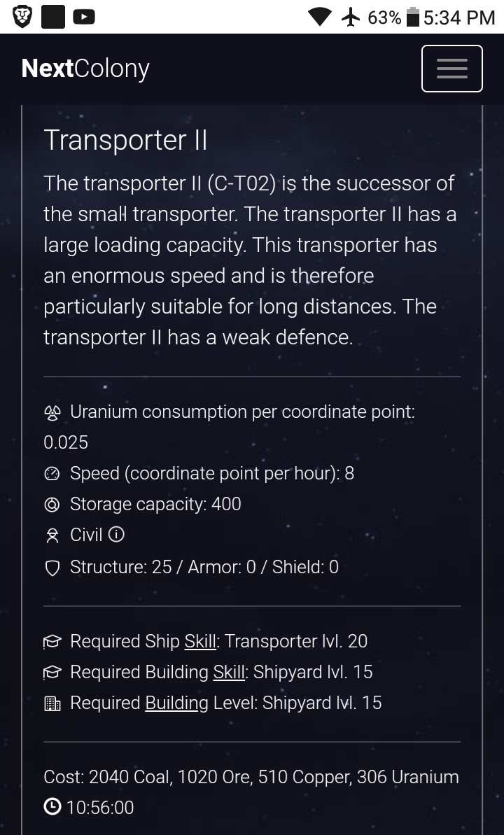The height and width of the screenshot is (835, 504).
Task: Open the Skill link for Shipyard
Action: click(229, 673)
